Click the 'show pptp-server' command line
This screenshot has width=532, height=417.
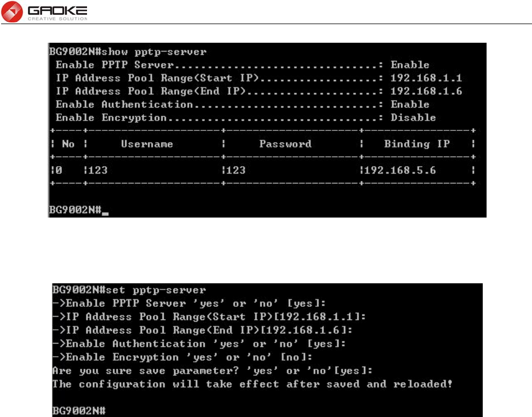click(128, 52)
